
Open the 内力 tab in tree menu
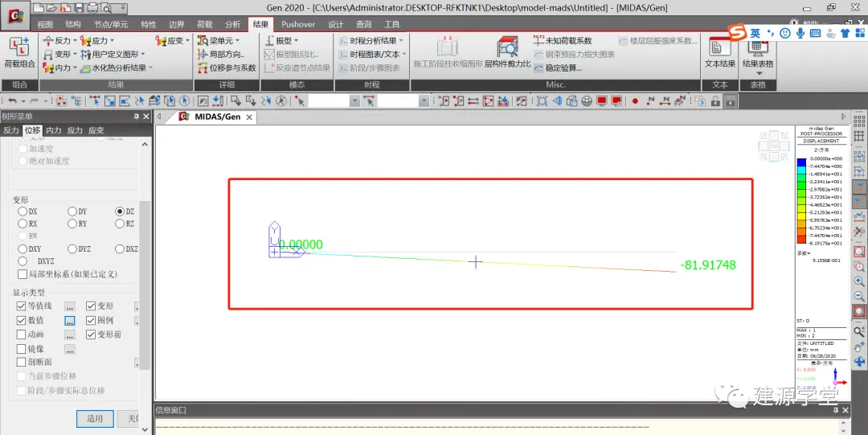[54, 130]
